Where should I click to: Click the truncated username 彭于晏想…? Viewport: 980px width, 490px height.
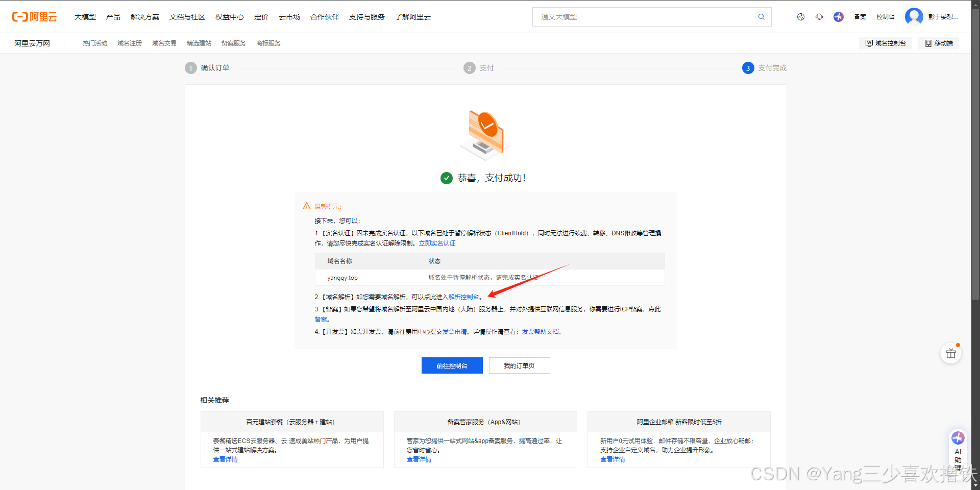943,17
